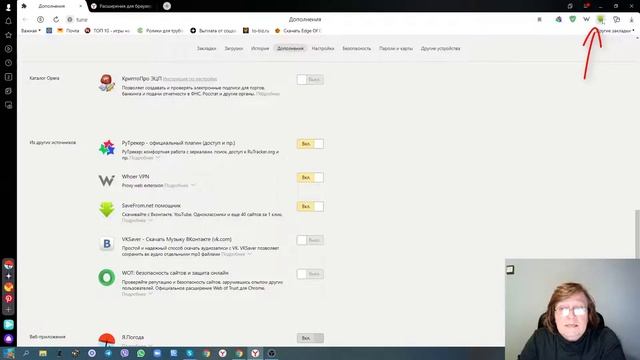Open the Почта bookmark

click(69, 31)
